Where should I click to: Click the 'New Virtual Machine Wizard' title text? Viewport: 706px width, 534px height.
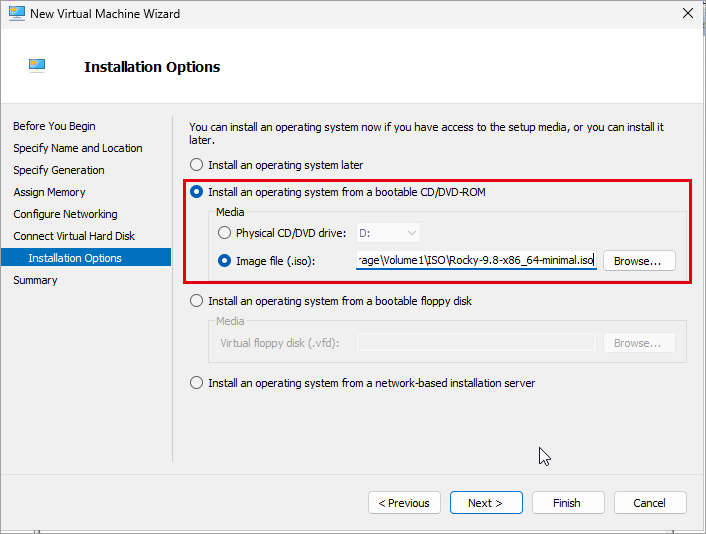click(105, 14)
